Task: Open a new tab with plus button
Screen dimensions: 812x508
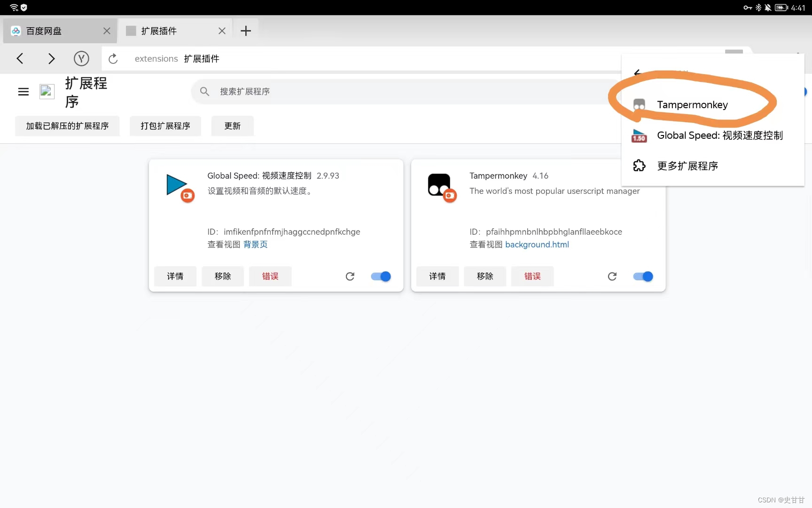Action: click(x=246, y=31)
